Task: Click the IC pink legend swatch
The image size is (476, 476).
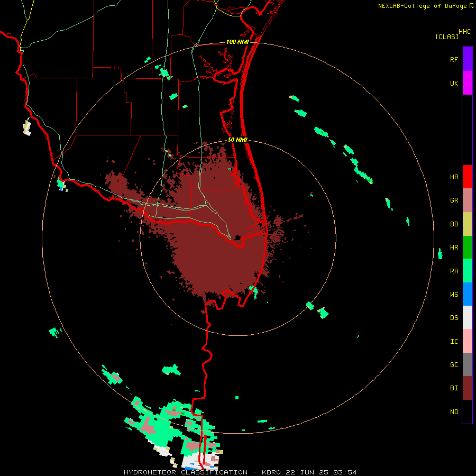Action: [x=467, y=341]
